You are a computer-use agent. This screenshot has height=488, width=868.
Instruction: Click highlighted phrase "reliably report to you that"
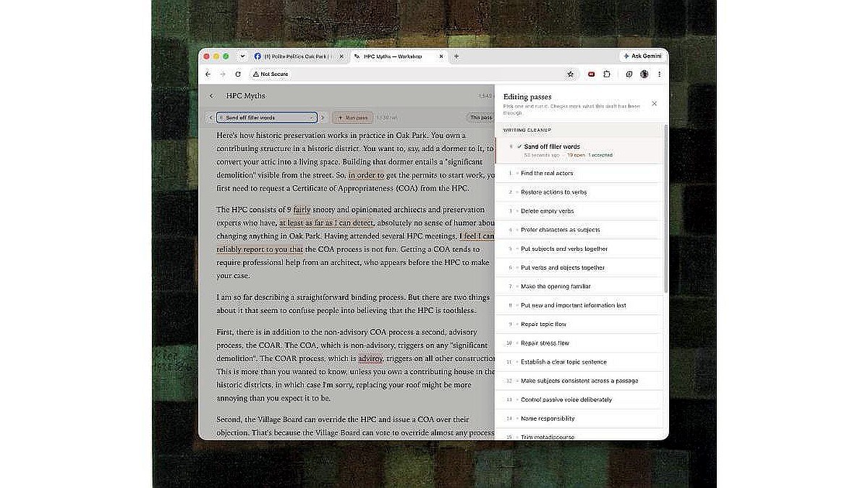pyautogui.click(x=260, y=249)
